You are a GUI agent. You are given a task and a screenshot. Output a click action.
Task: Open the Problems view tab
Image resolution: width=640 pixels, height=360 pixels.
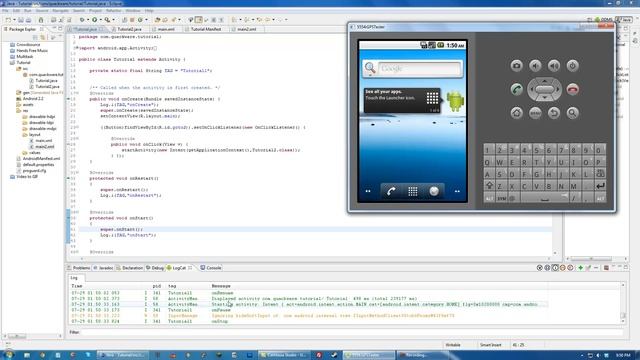click(78, 268)
